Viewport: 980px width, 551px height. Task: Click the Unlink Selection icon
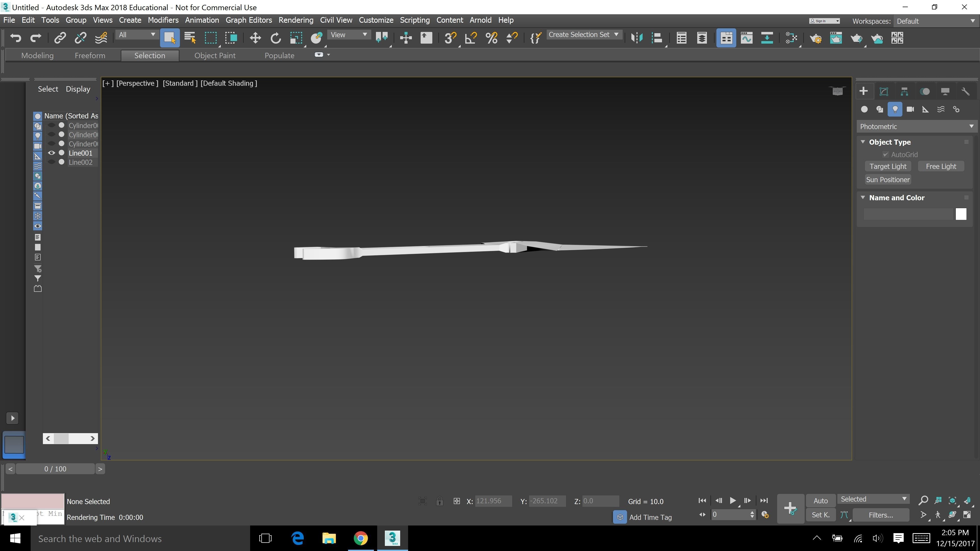pos(80,38)
